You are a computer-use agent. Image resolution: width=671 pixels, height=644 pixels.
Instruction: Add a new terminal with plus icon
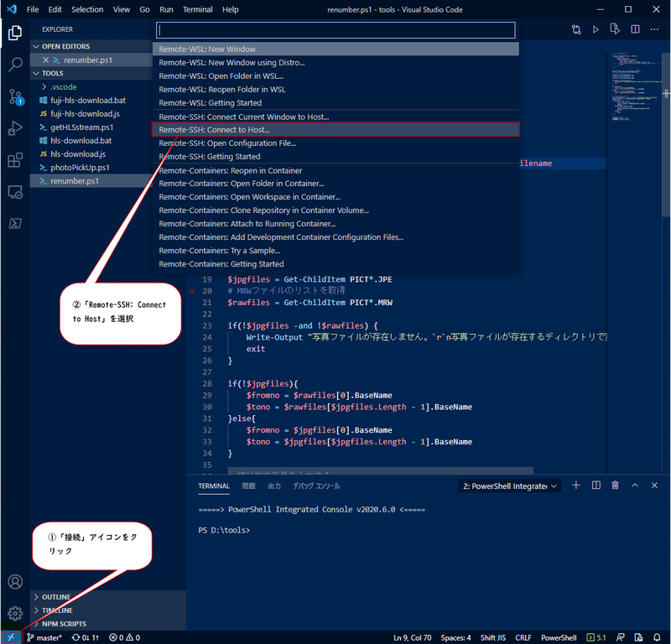coord(576,486)
